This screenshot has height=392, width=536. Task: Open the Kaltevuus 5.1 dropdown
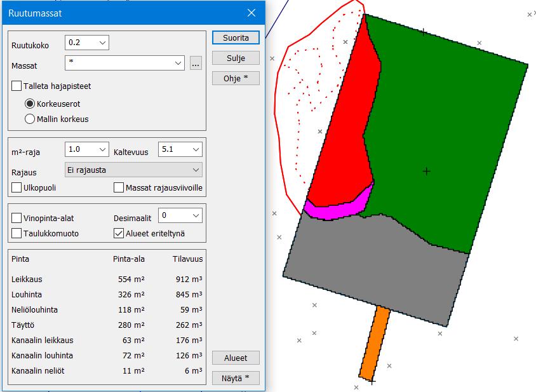[196, 149]
